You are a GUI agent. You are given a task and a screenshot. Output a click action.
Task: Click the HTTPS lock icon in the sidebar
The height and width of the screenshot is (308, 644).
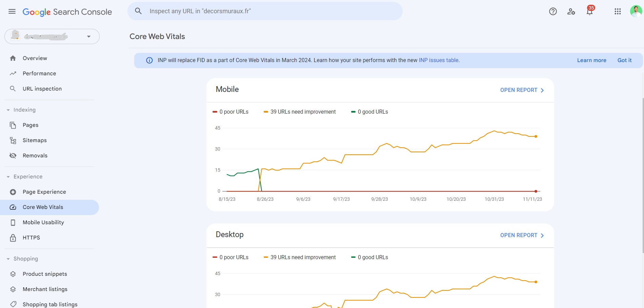pyautogui.click(x=13, y=237)
